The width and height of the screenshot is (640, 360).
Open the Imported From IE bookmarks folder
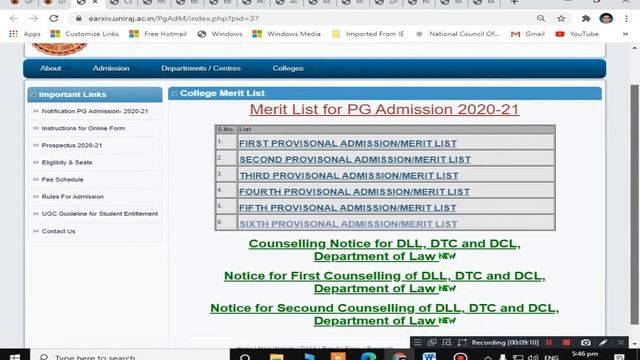coord(368,34)
